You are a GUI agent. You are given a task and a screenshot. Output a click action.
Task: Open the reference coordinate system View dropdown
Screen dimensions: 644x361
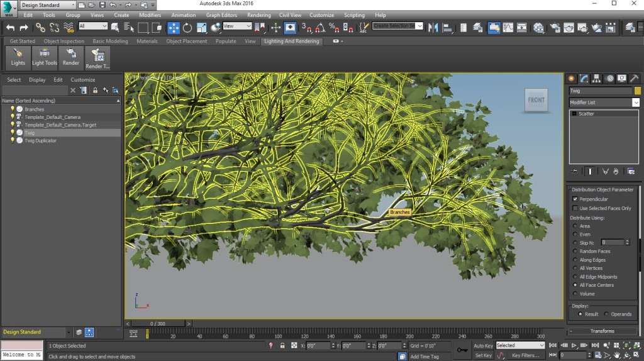point(237,26)
